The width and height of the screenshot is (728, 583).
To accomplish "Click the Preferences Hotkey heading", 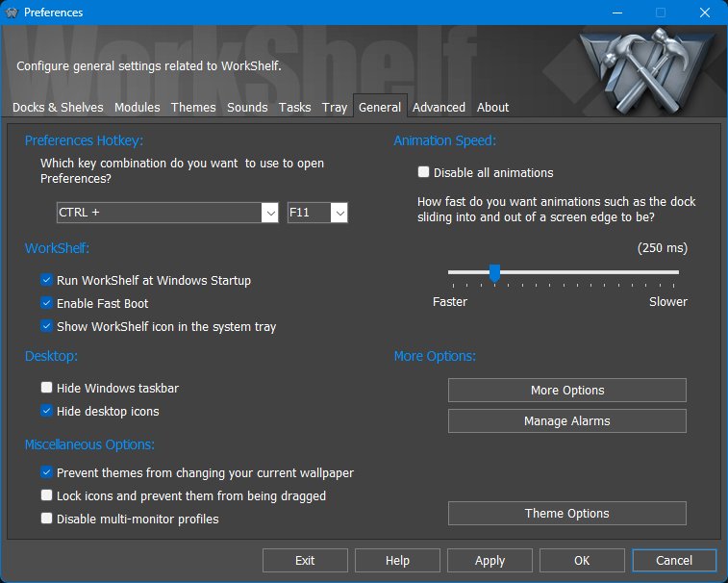I will (84, 140).
